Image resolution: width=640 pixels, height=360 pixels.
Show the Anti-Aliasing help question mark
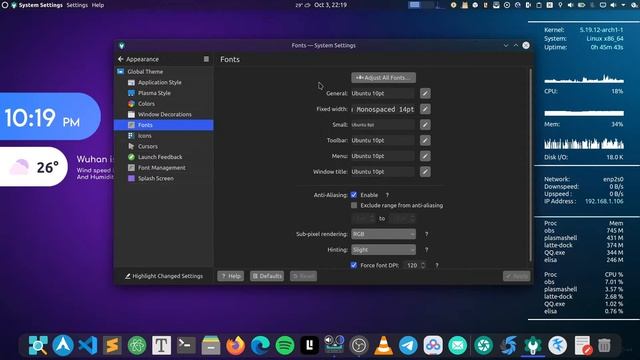coord(387,195)
